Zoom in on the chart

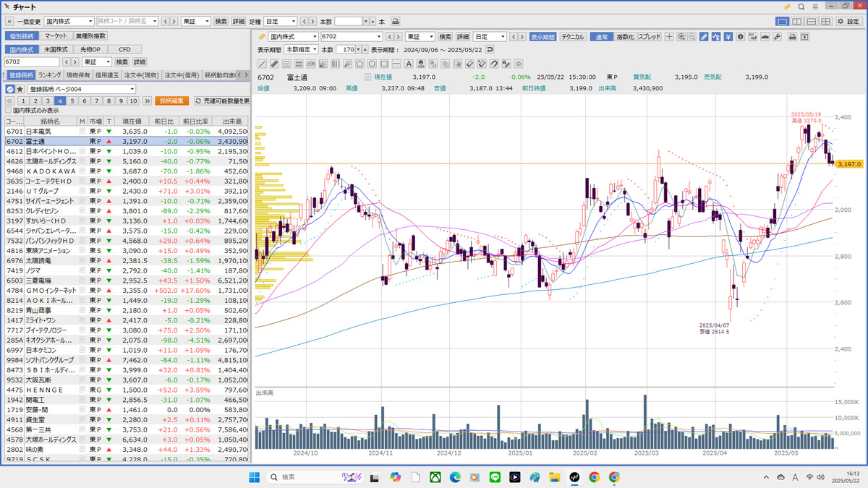(x=681, y=37)
